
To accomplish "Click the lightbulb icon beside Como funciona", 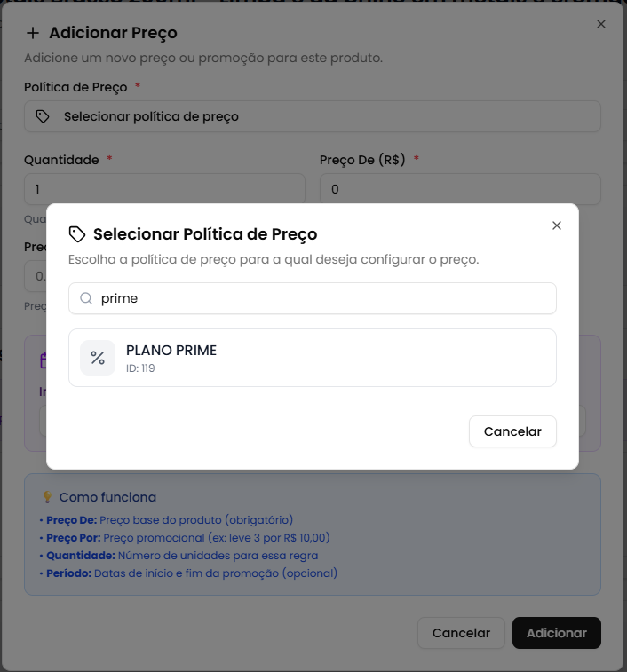I will (47, 497).
